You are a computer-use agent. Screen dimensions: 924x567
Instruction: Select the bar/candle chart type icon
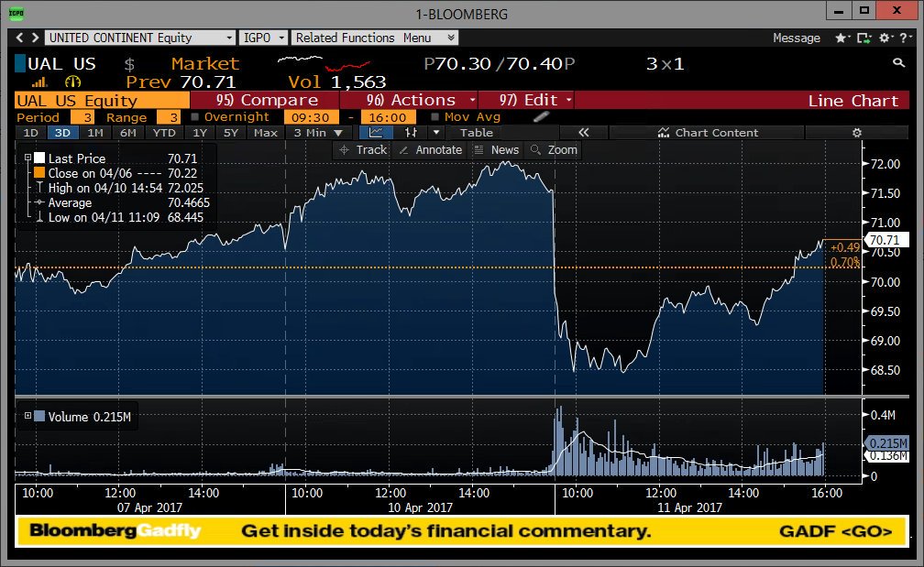click(411, 133)
